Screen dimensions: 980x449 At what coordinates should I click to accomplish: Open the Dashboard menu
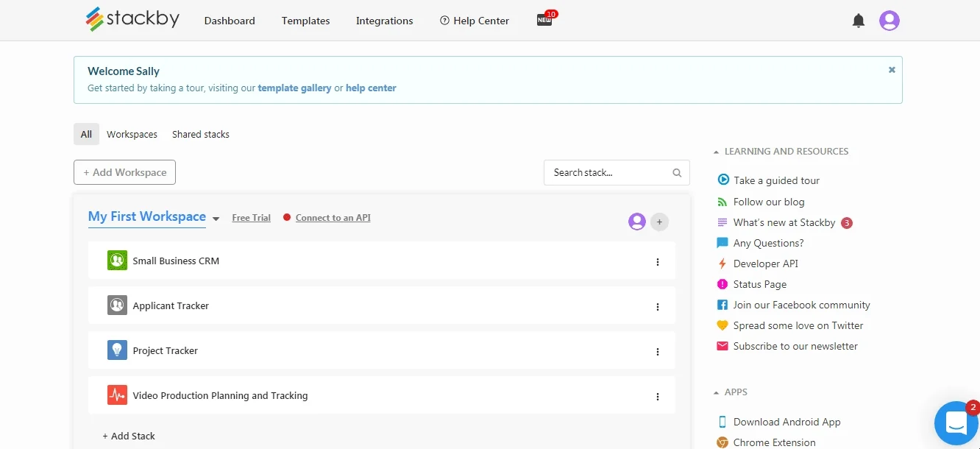230,21
